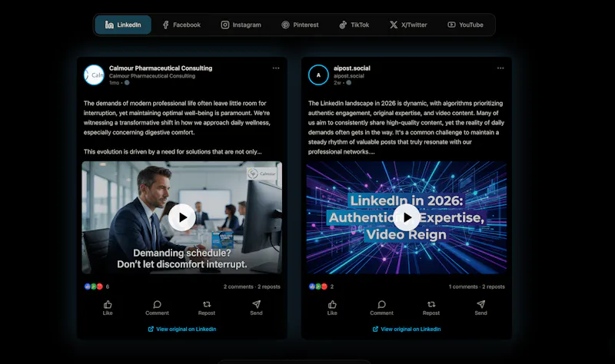
Task: Play the Calmour post video
Action: pyautogui.click(x=182, y=217)
